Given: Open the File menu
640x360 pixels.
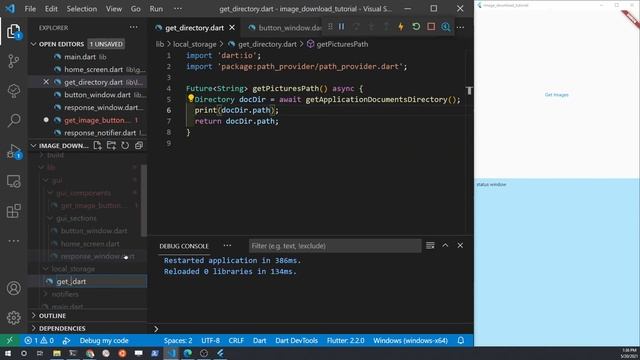Looking at the screenshot, I should pos(30,9).
